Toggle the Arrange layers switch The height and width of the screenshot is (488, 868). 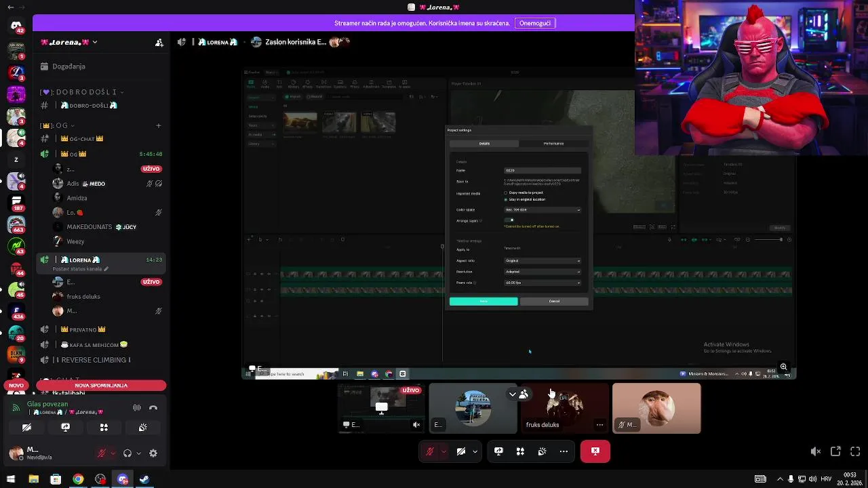(x=510, y=220)
